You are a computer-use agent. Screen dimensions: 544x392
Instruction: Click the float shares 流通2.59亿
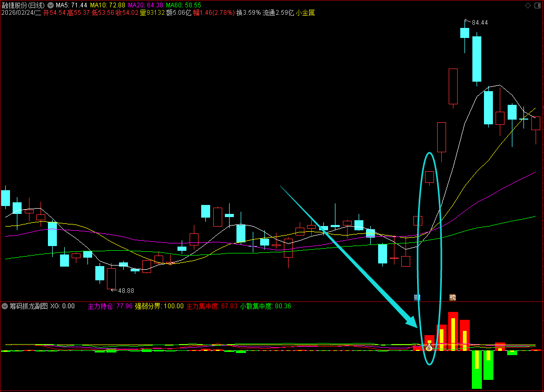pyautogui.click(x=278, y=13)
